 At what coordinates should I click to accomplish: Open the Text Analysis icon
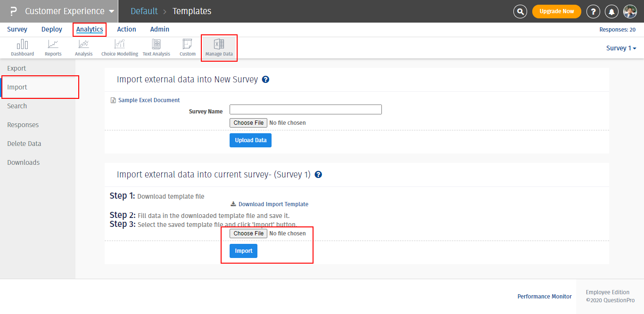[156, 45]
